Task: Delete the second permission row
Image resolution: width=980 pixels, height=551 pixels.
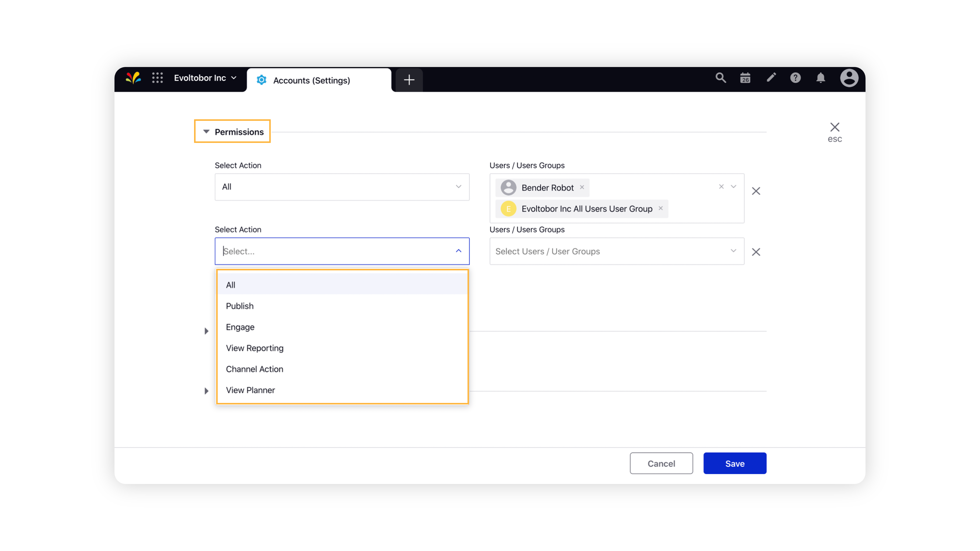Action: point(756,252)
